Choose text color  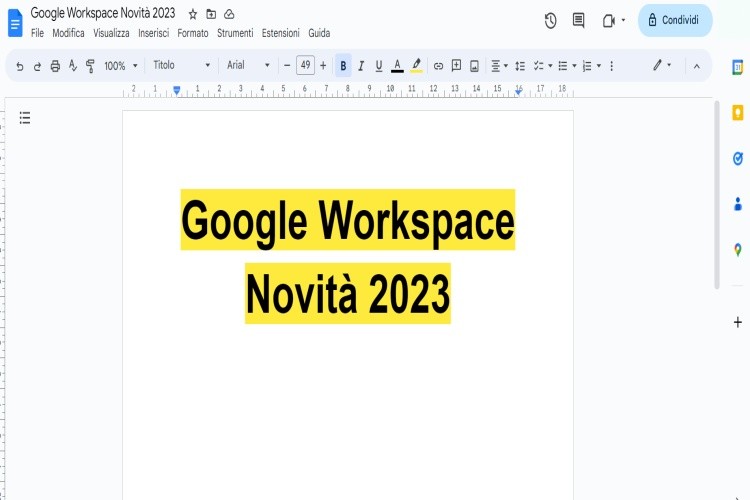[x=397, y=66]
